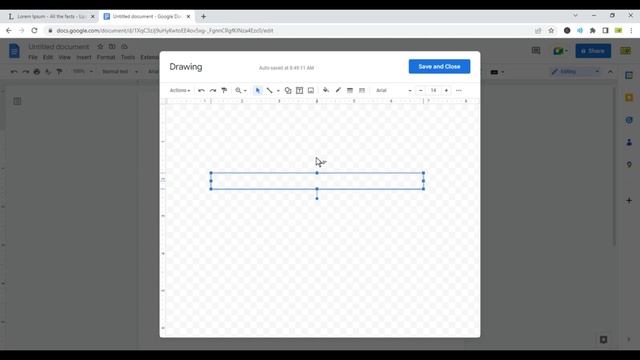Show the document outline icon
The width and height of the screenshot is (640, 360).
(17, 101)
